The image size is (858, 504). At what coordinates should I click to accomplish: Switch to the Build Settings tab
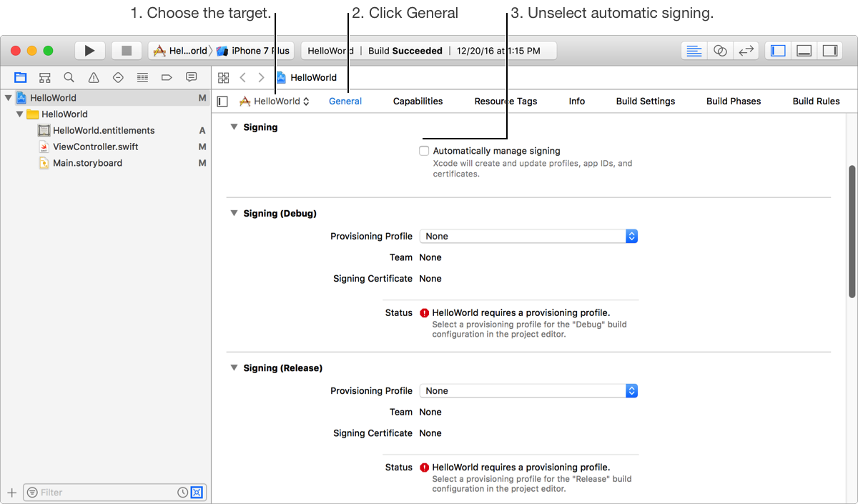pos(645,101)
